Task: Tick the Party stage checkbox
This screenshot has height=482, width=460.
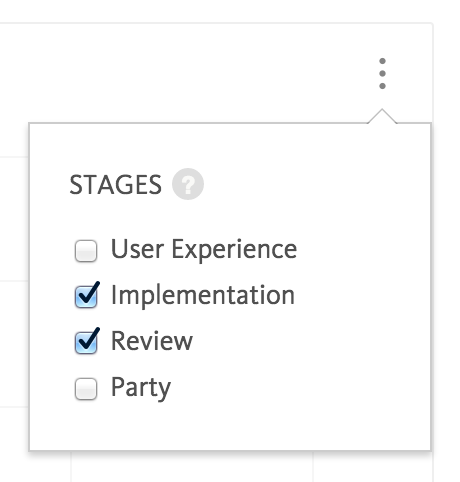Action: (x=86, y=389)
